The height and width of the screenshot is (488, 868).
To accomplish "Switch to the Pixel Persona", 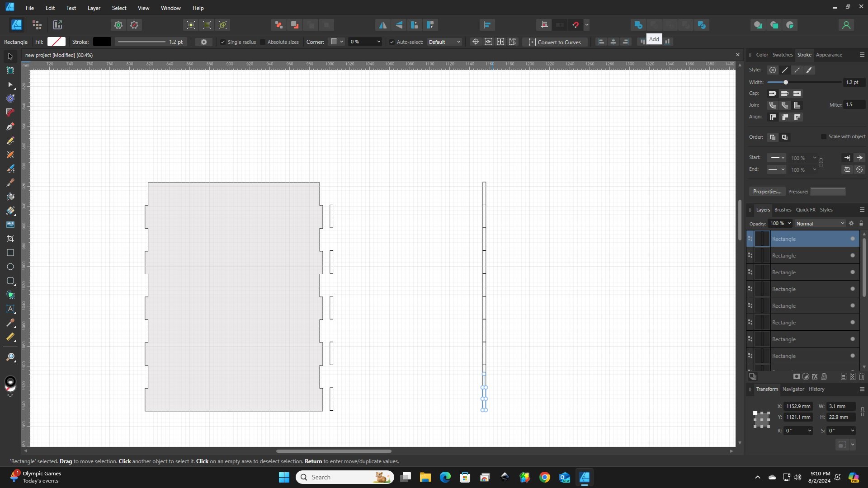I will (37, 25).
